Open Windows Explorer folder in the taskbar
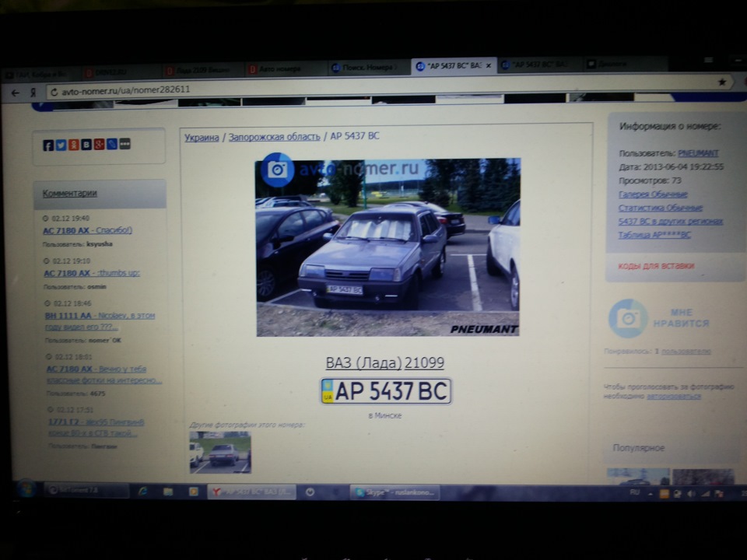This screenshot has height=560, width=747. tap(168, 492)
